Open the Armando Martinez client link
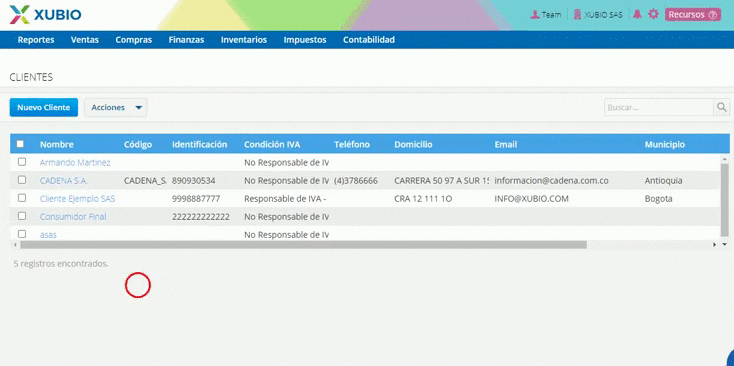The height and width of the screenshot is (366, 734). (75, 162)
